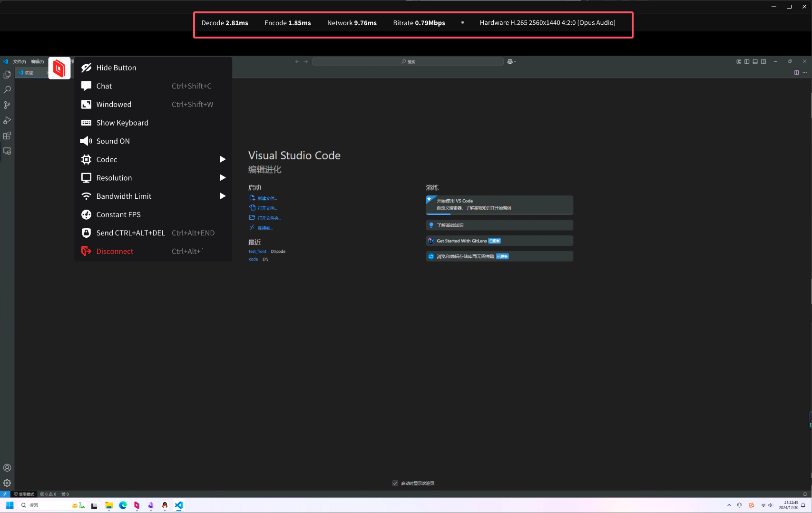Screen dimensions: 812x513
Task: Toggle Sound ON in the overlay menu
Action: (113, 141)
